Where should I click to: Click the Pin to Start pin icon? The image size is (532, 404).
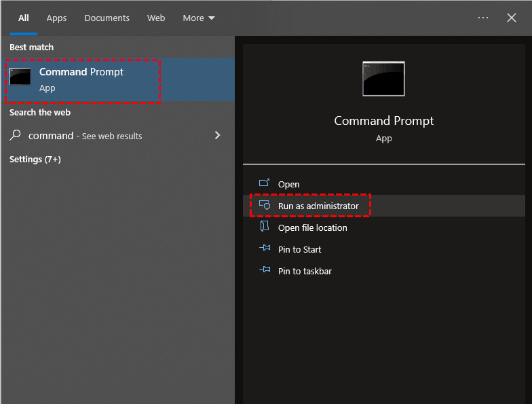coord(265,249)
